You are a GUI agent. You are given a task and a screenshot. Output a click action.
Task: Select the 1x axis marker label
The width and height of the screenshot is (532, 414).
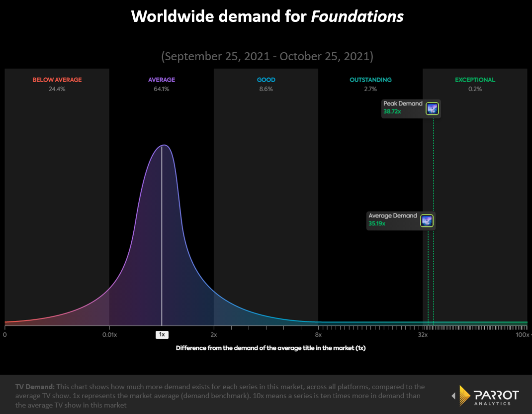[162, 334]
